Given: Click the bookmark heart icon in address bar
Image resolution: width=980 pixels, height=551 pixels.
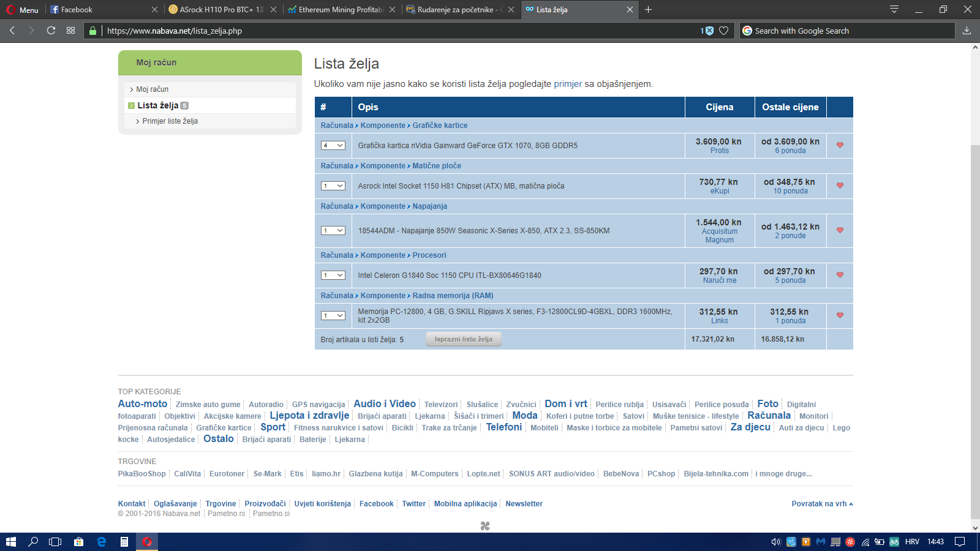Looking at the screenshot, I should (x=723, y=31).
